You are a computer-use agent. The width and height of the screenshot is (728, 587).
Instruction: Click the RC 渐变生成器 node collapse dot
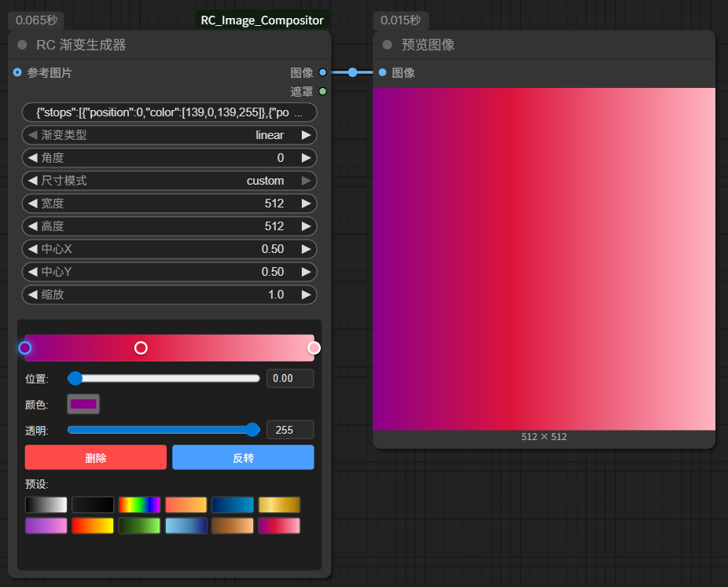[22, 45]
